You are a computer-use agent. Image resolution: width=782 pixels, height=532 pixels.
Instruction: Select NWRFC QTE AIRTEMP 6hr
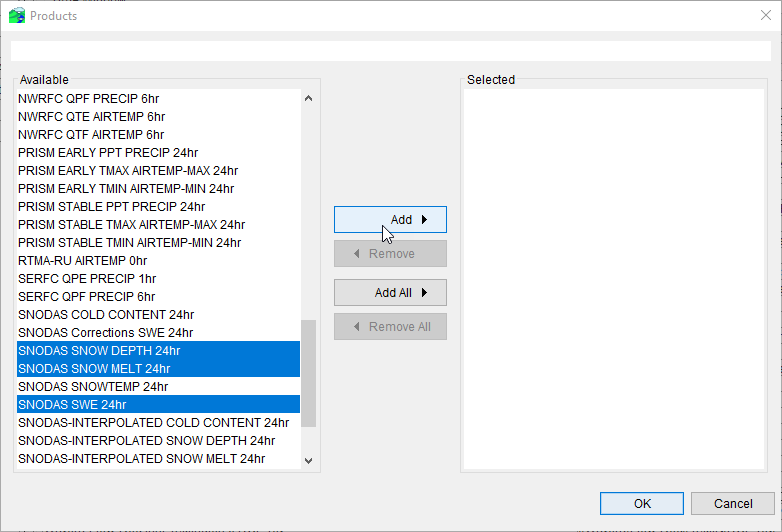click(159, 117)
